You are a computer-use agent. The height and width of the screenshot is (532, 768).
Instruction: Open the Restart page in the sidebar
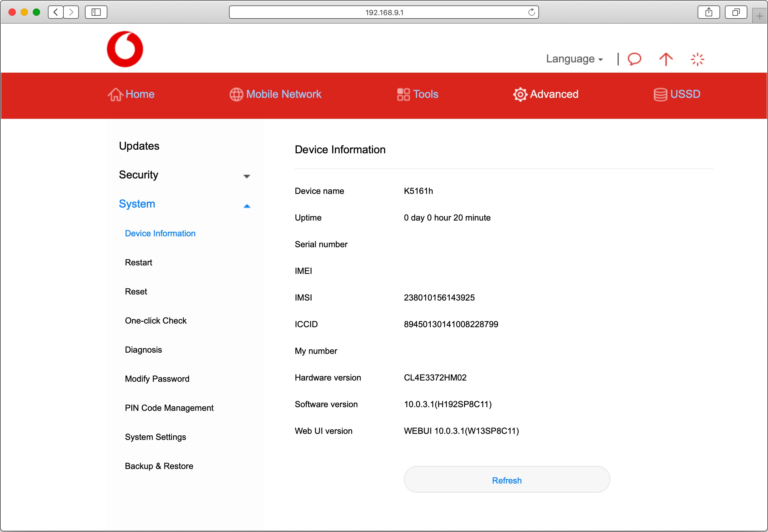(x=138, y=263)
